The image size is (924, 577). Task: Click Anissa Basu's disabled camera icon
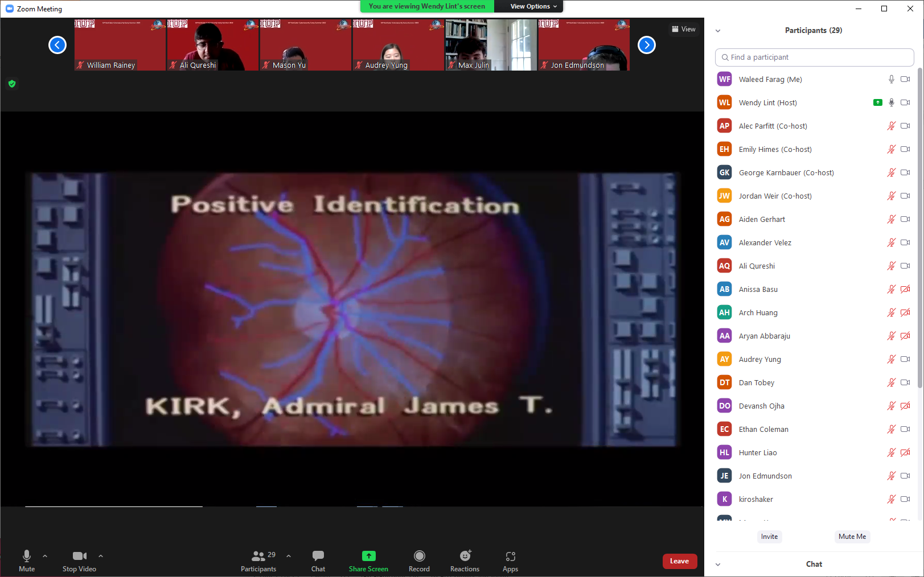905,289
